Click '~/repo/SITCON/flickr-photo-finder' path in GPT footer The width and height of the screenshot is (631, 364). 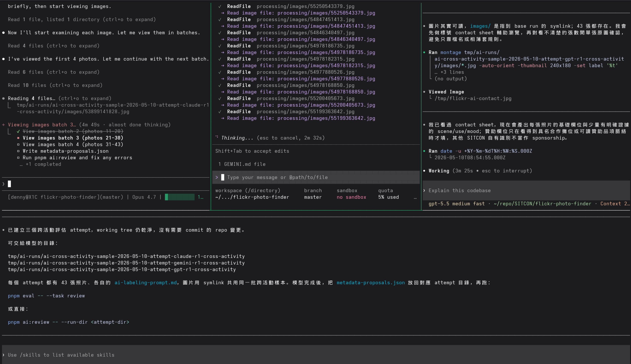tap(542, 204)
